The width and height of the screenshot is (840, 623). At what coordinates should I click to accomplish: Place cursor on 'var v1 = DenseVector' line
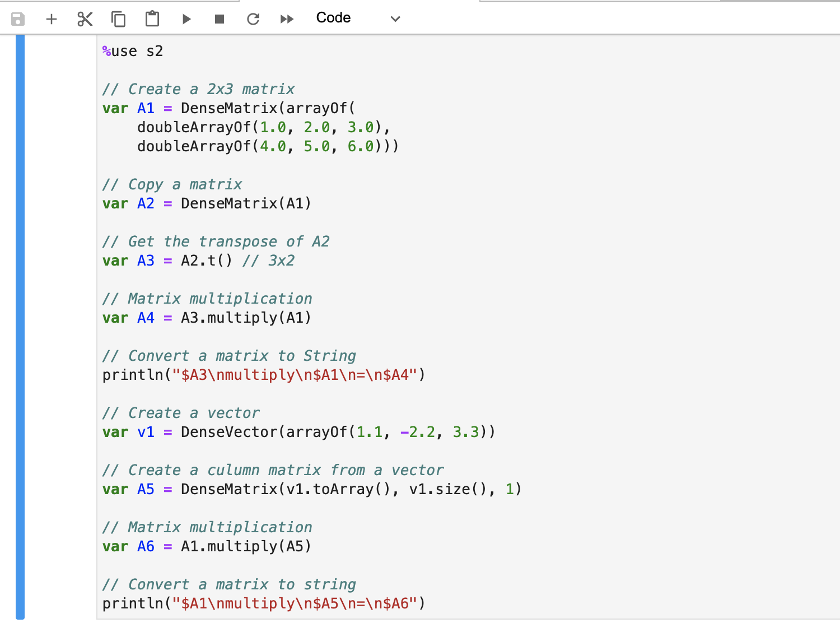[299, 432]
